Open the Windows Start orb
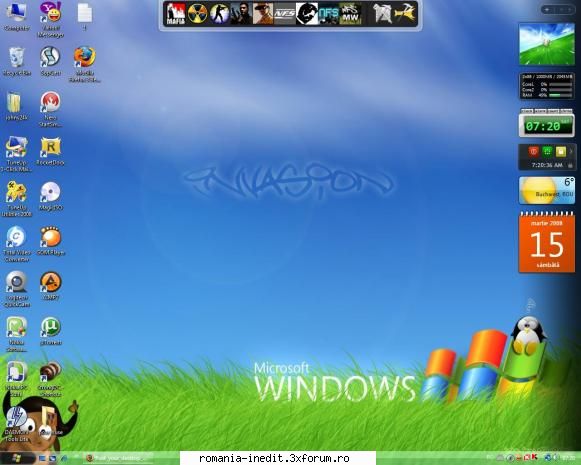Viewport: 581px width, 465px height. [16, 458]
